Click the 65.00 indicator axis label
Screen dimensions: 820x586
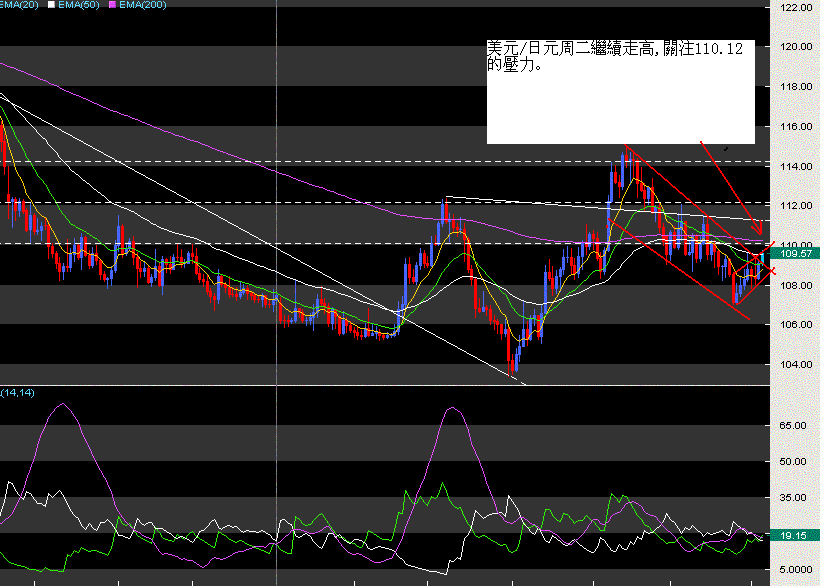click(x=793, y=426)
